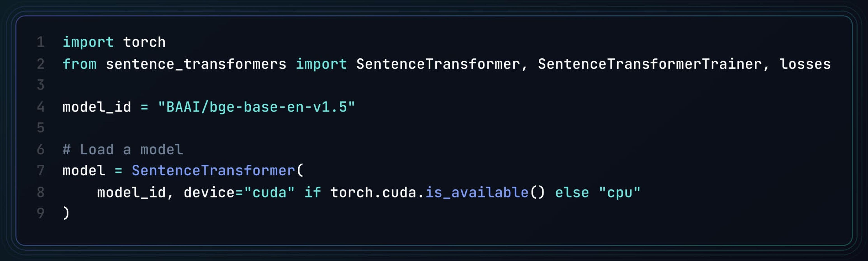Screen dimensions: 868x261
Task: Click line number 1 in the gutter
Action: 40,42
